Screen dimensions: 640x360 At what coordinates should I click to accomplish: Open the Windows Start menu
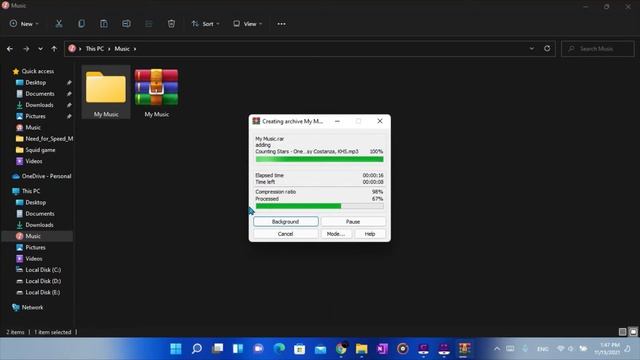176,349
